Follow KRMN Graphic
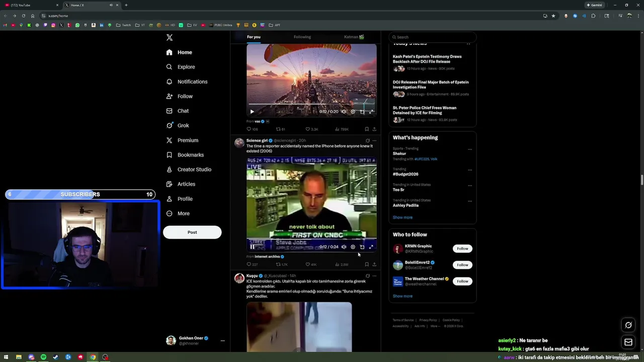644x362 pixels. 462,248
